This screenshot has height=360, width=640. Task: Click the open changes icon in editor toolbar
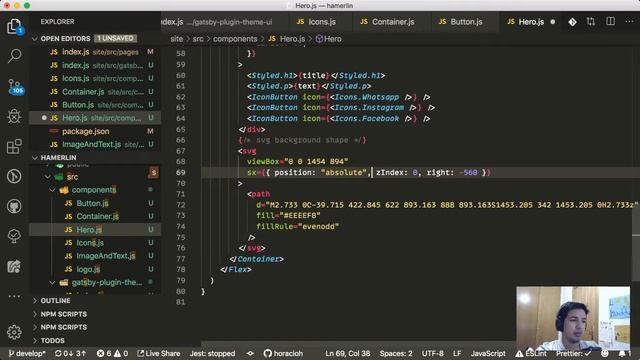[x=591, y=22]
